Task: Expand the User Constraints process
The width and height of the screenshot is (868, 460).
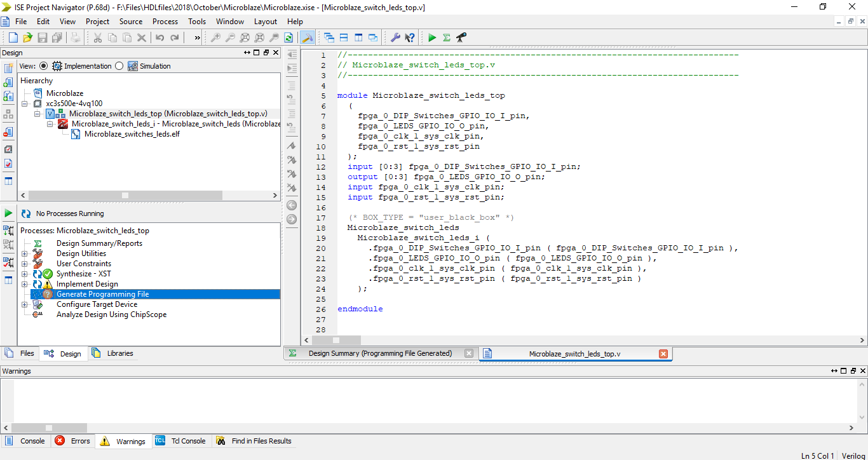Action: (x=25, y=264)
